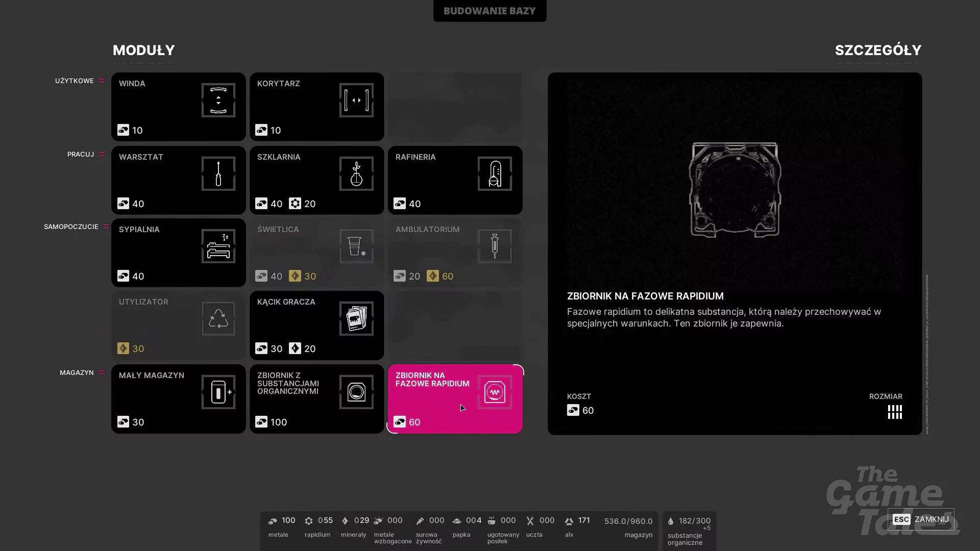
Task: Select the Szklarnia plant icon
Action: [x=356, y=173]
